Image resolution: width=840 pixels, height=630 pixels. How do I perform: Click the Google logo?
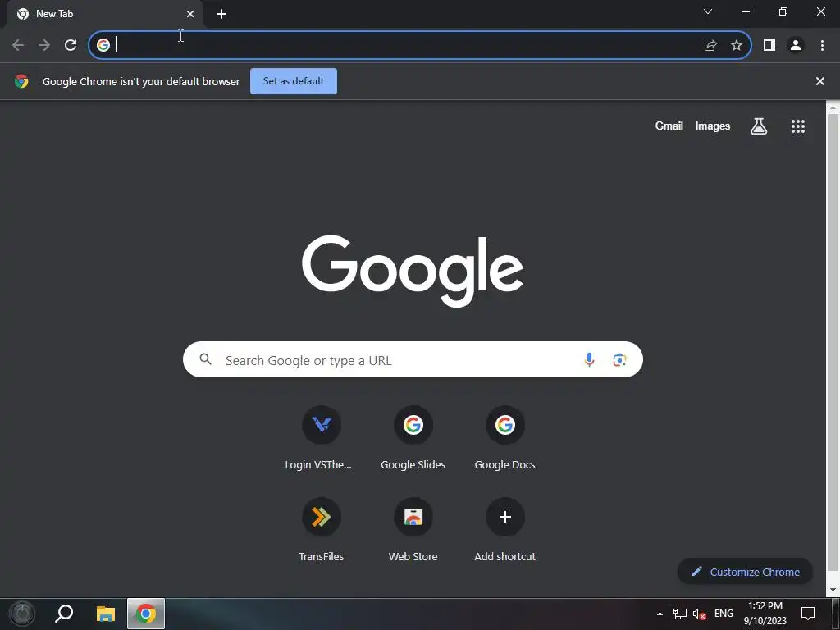[x=413, y=271]
